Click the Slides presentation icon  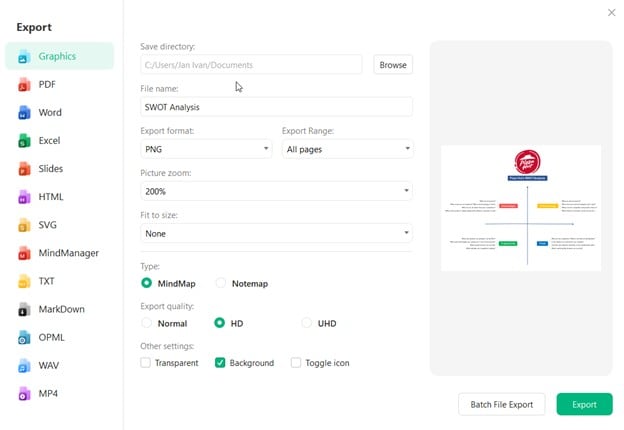pos(23,169)
